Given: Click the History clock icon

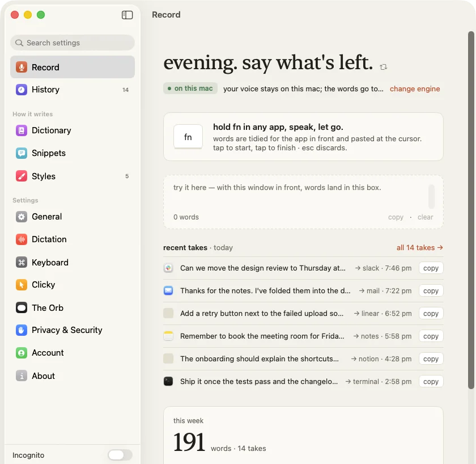Looking at the screenshot, I should 22,90.
